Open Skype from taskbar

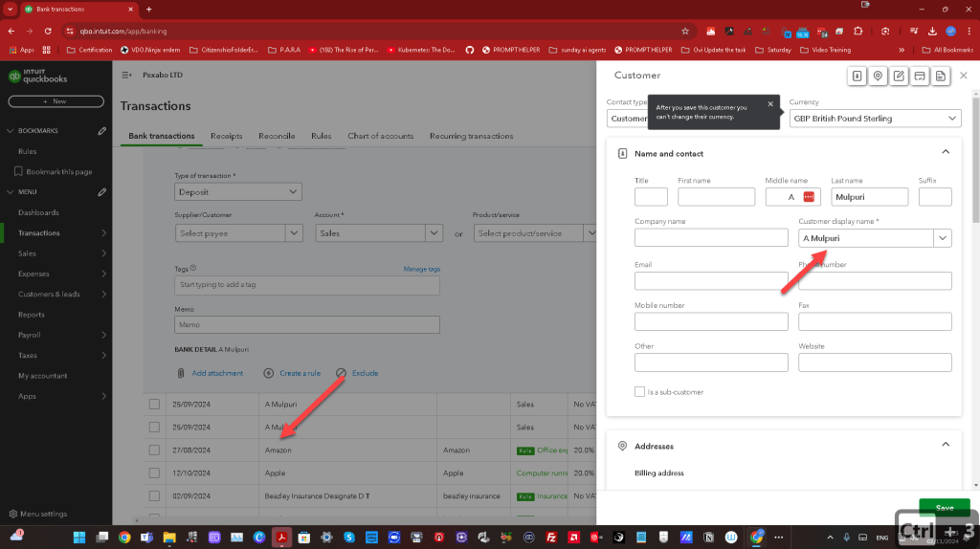point(348,538)
